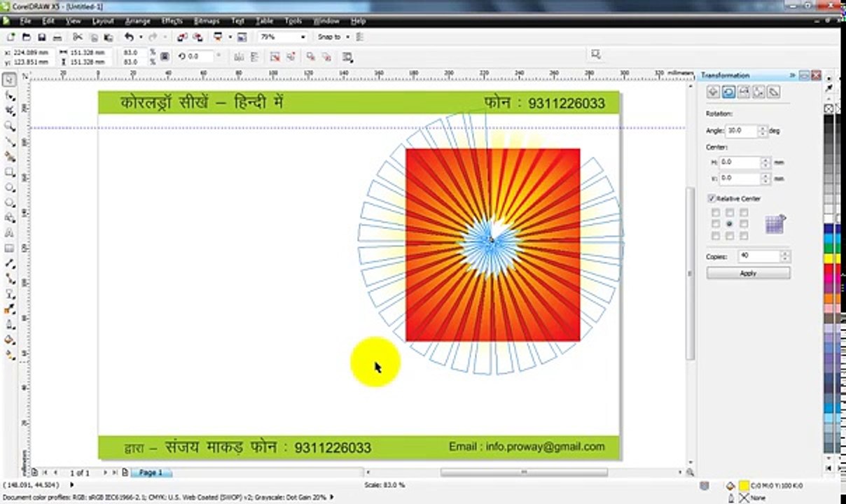Select the center anchor point radio button

(729, 224)
